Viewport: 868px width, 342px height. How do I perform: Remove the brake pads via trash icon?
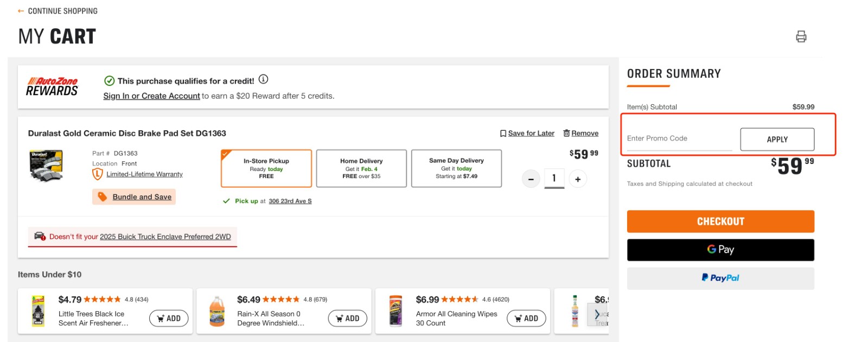click(x=567, y=133)
